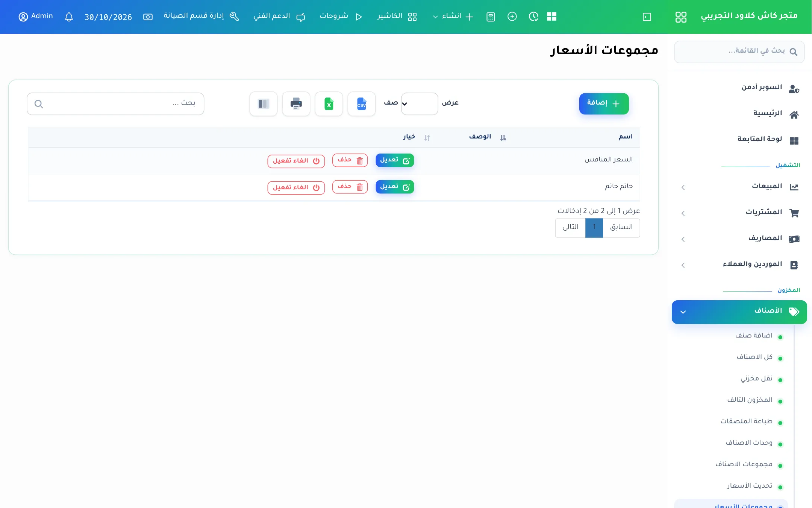Screen dimensions: 812x508
Task: Open تحديث الأسعار in sidebar
Action: pyautogui.click(x=750, y=486)
